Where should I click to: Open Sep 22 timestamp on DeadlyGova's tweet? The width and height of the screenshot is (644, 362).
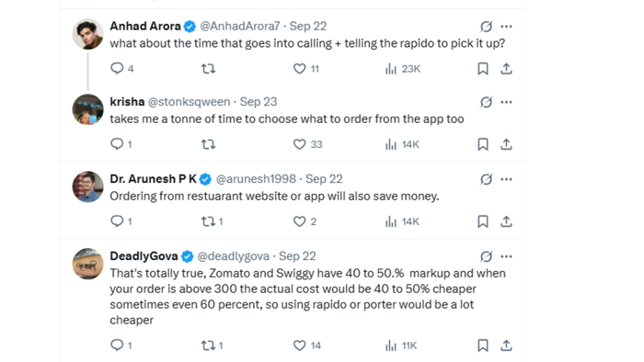pos(297,256)
